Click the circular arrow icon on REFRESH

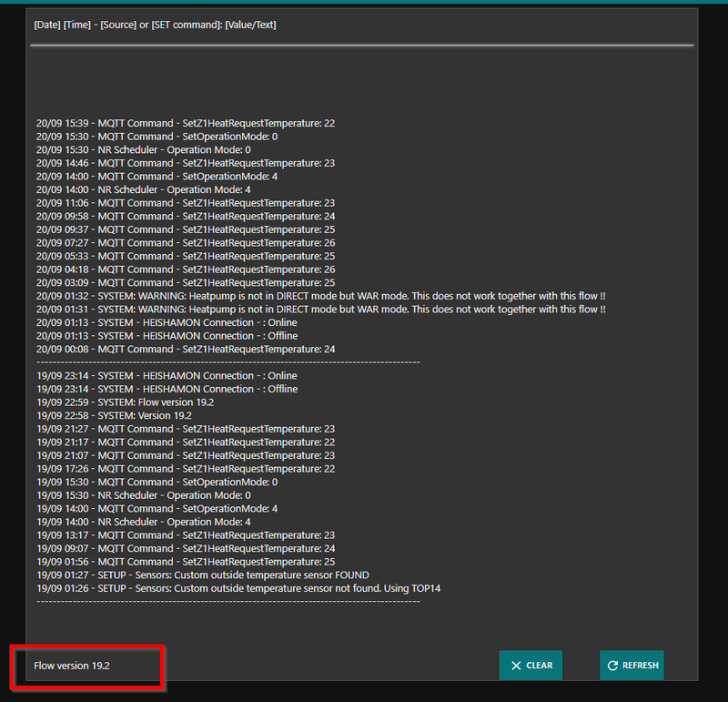pyautogui.click(x=612, y=666)
